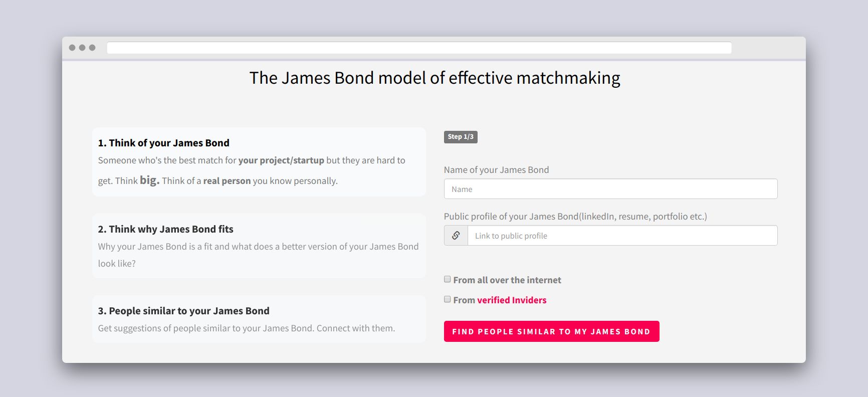Click the "From all over the internet" label text
Image resolution: width=868 pixels, height=397 pixels.
(507, 280)
